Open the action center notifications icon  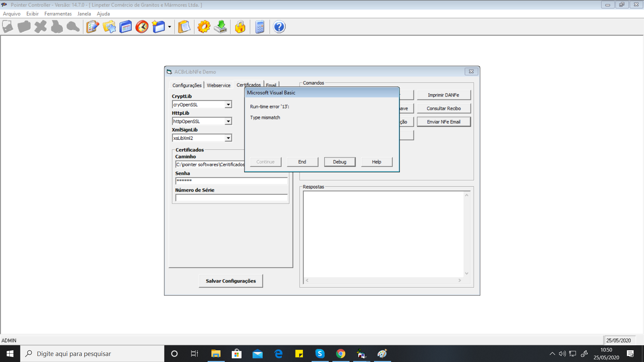tap(630, 354)
